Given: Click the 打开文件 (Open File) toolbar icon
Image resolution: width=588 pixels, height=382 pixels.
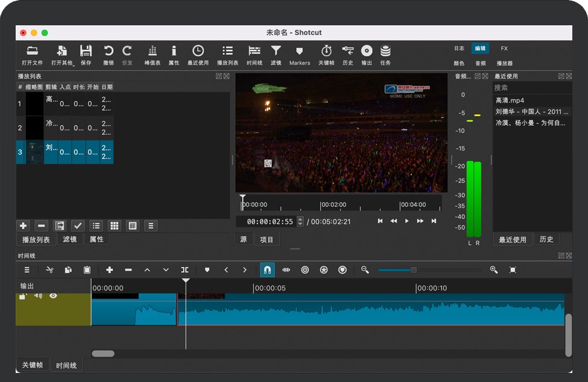Looking at the screenshot, I should (32, 51).
